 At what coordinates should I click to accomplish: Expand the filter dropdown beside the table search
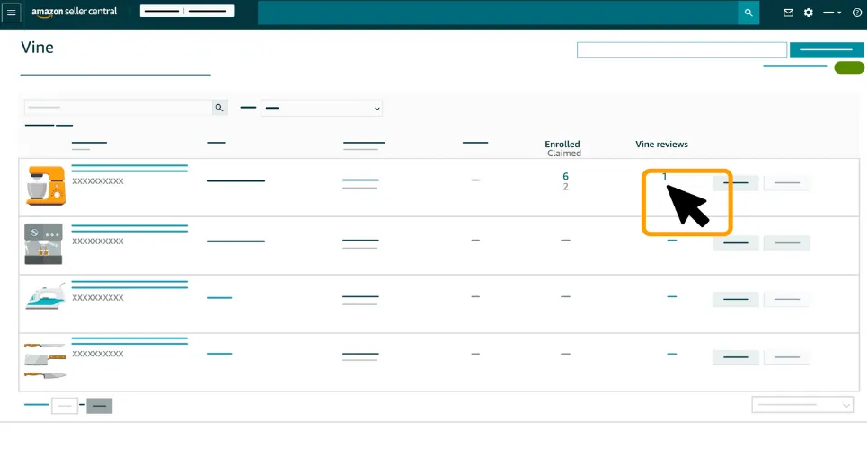pos(321,109)
